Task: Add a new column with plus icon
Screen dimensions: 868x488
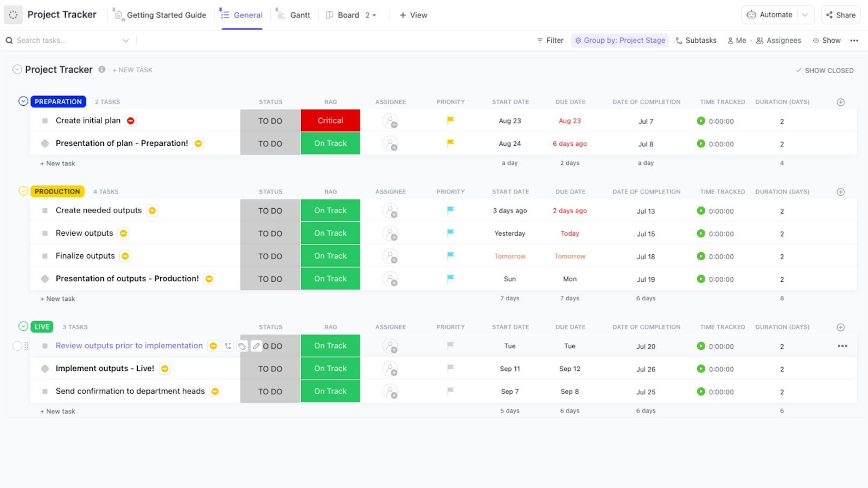Action: click(840, 101)
